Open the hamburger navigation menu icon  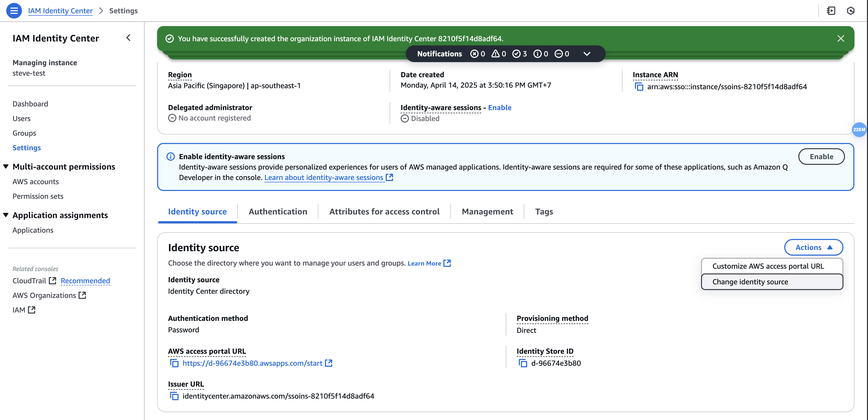point(14,11)
